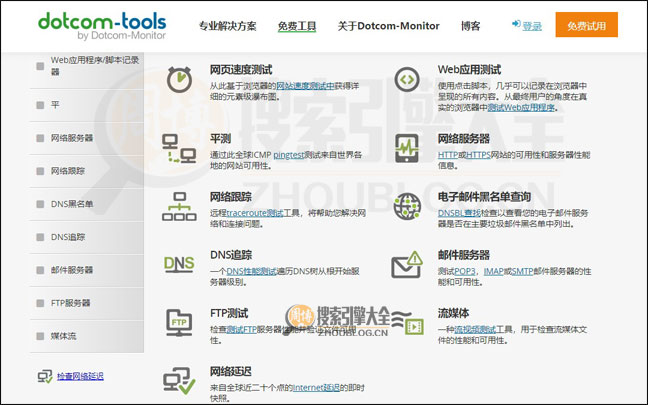The image size is (648, 405).
Task: Click the POP3 link
Action: click(x=465, y=272)
